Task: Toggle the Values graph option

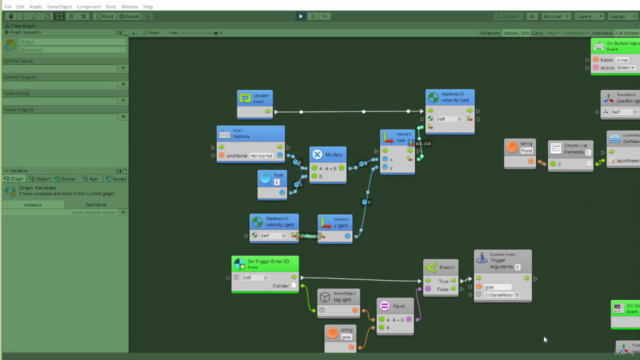Action: (510, 33)
